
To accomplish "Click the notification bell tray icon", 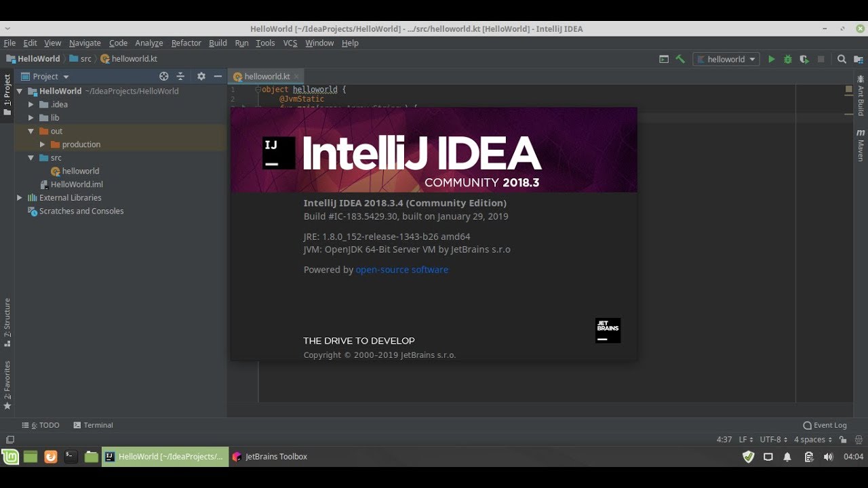I will (x=787, y=457).
